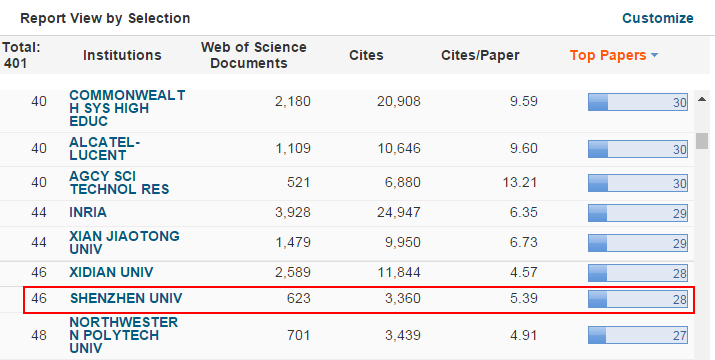This screenshot has width=715, height=360.
Task: Open NORTHWESTERN POLYTECH UNIV link
Action: click(x=124, y=335)
